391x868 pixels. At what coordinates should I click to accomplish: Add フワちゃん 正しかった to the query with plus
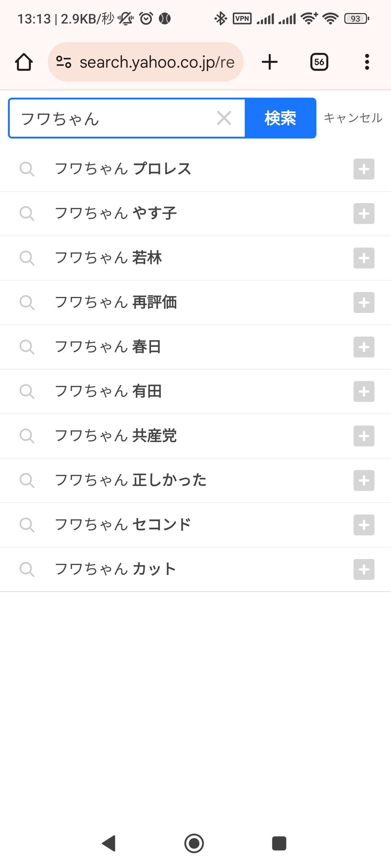tap(364, 480)
